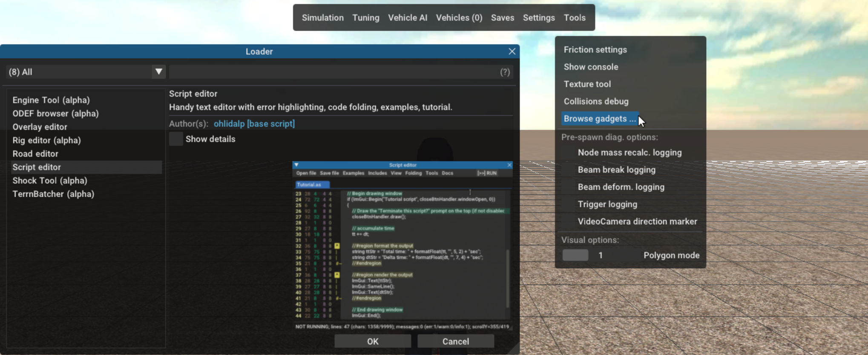This screenshot has height=355, width=868.
Task: Open the Tools menu
Action: click(574, 18)
